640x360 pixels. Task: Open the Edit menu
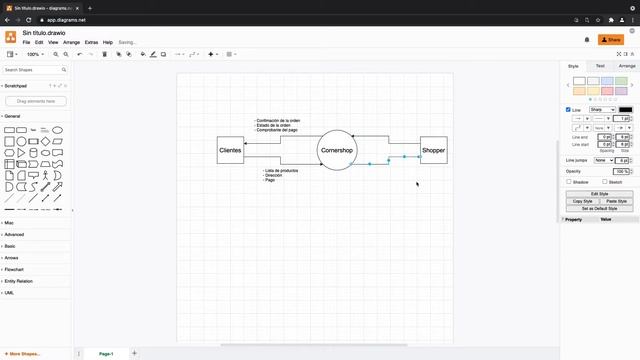pos(39,42)
